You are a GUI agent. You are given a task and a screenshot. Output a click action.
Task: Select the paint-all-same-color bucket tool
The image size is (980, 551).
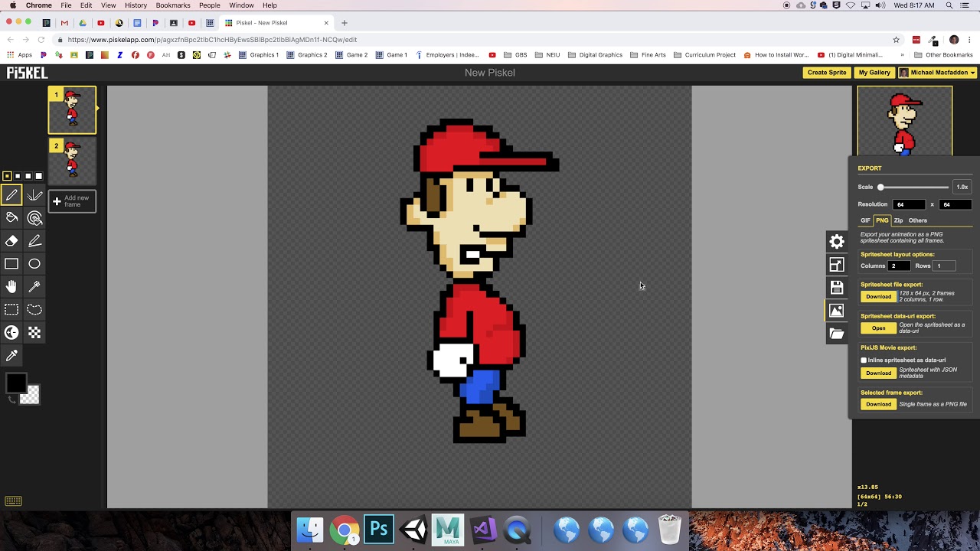coord(34,218)
